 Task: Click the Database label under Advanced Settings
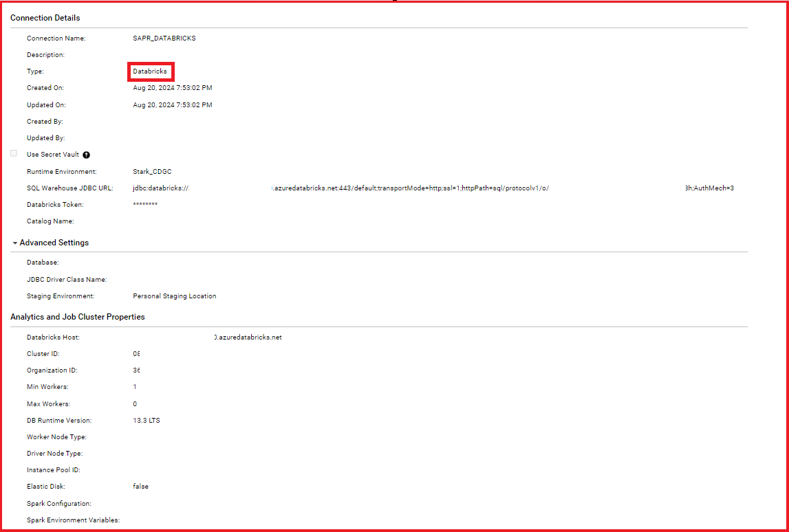pyautogui.click(x=43, y=263)
